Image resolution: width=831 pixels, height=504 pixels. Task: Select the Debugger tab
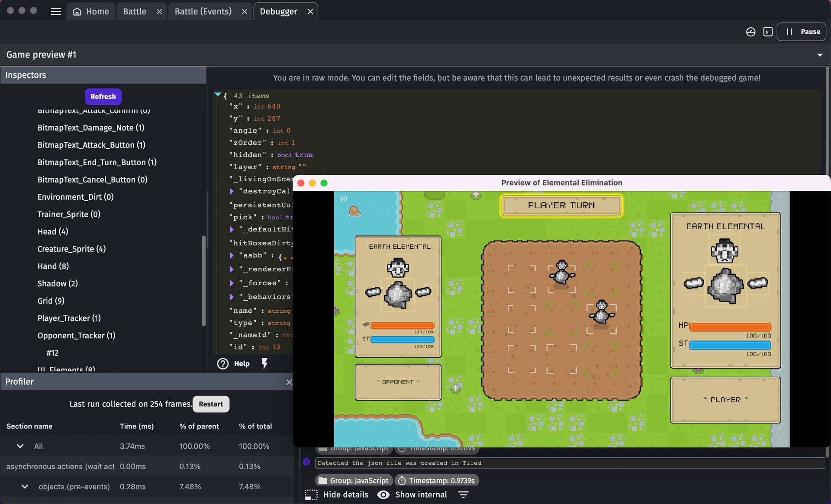click(x=278, y=11)
